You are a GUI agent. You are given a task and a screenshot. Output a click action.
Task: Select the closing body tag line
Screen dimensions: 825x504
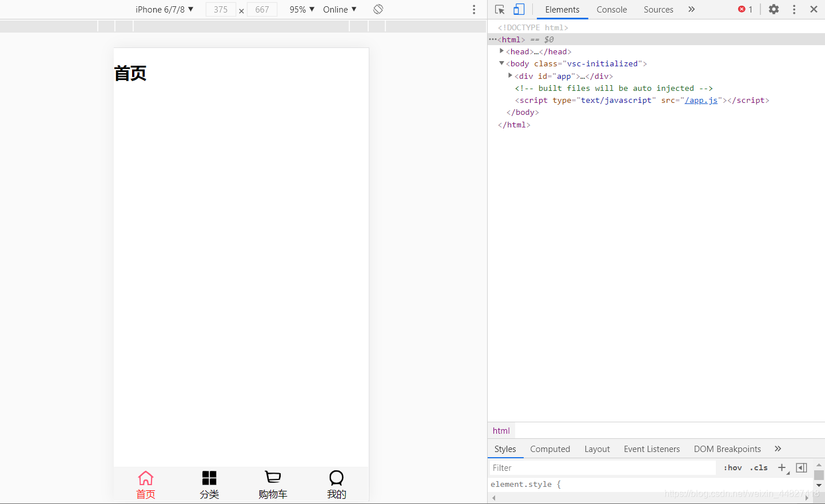(523, 112)
